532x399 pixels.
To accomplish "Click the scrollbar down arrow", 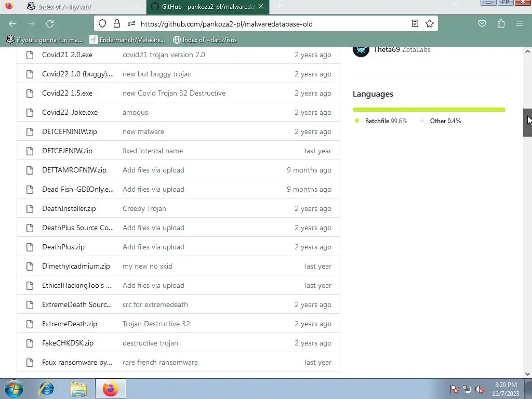I will 527,374.
